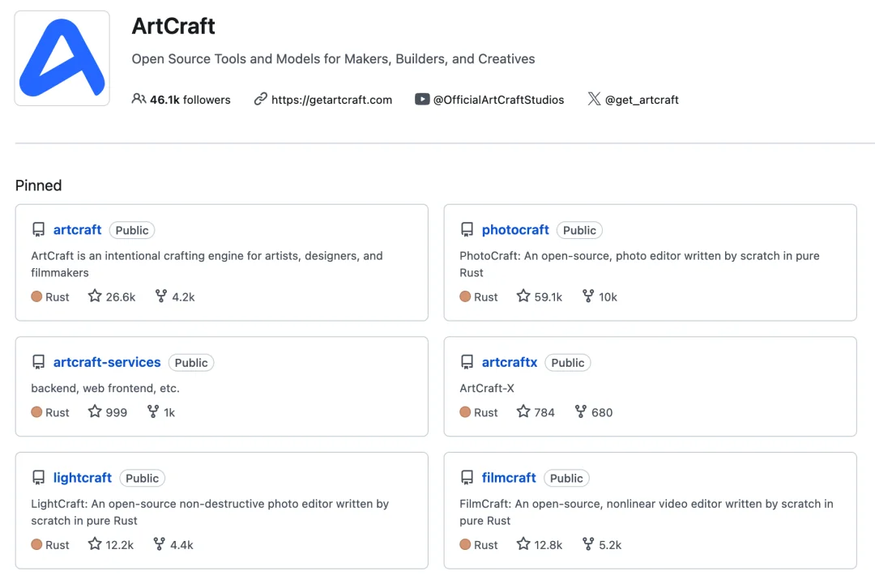Open the artcraft-services repository
875x588 pixels.
pos(107,362)
